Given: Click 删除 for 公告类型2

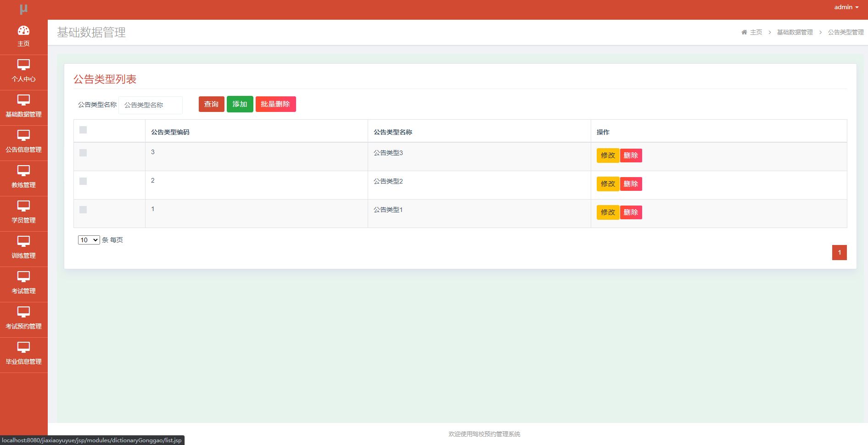Looking at the screenshot, I should (631, 184).
